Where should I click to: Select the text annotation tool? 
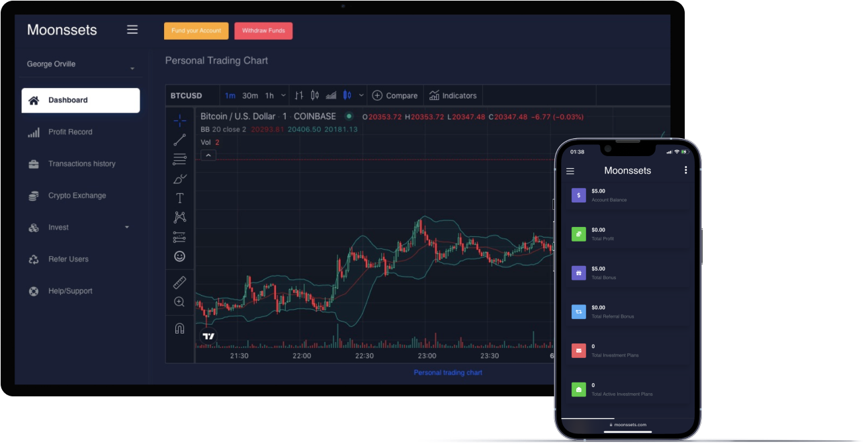coord(179,198)
